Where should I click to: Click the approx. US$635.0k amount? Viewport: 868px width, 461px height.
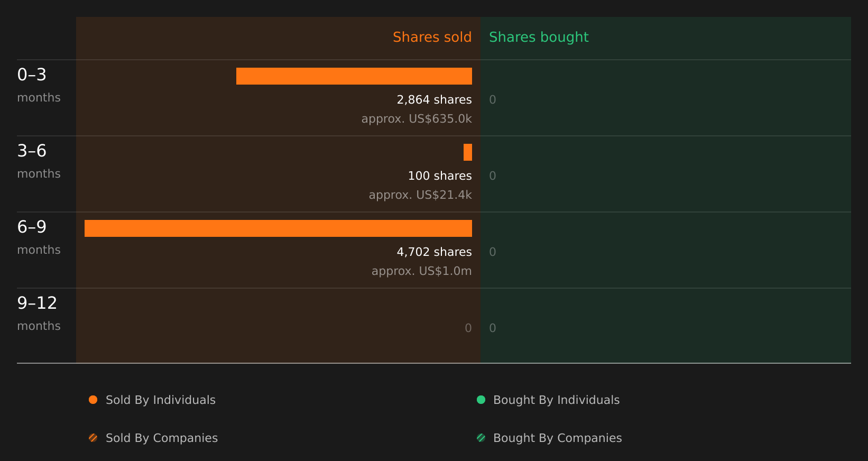pos(417,118)
